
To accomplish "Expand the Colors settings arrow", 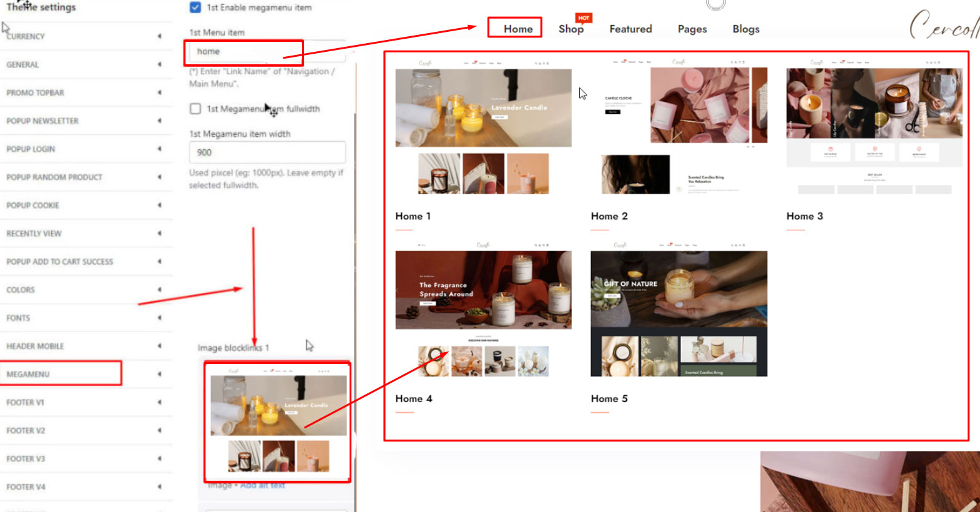I will click(x=159, y=290).
